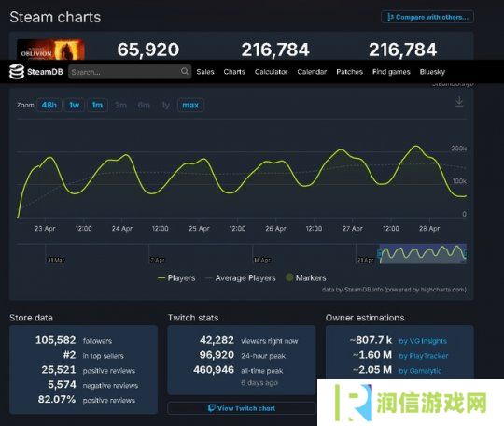Toggle the Players legend series
Image resolution: width=504 pixels, height=426 pixels.
[x=176, y=278]
